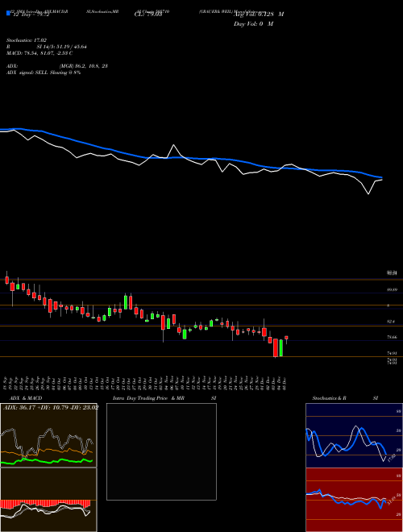Select the 'CL: 79.03' closing price text

148,15
